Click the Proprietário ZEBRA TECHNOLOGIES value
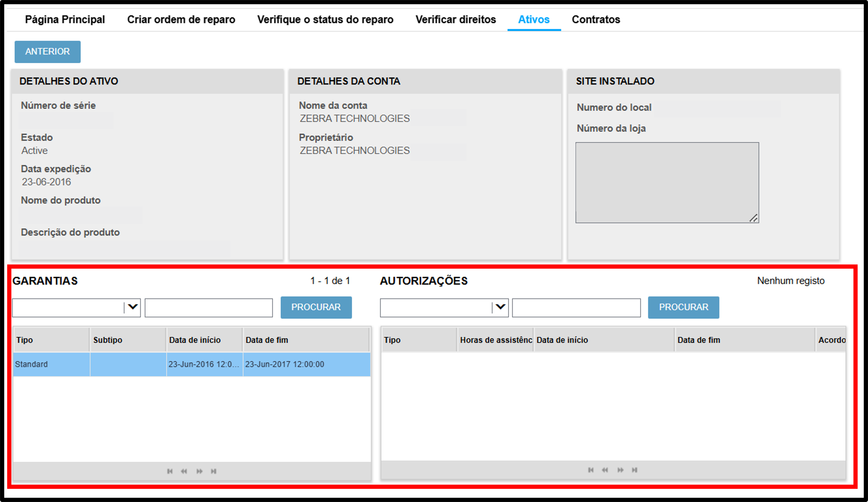Screen dimensions: 868x502 click(x=354, y=150)
